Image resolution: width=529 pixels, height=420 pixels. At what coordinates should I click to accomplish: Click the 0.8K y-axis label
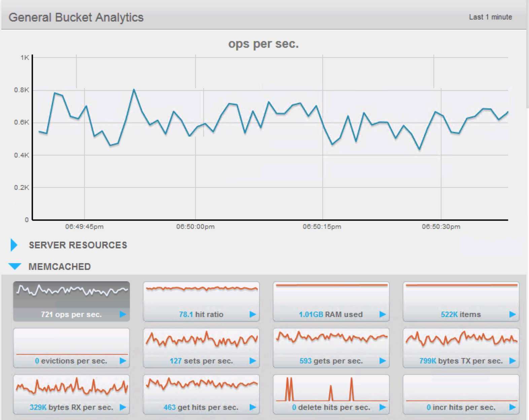pos(22,90)
